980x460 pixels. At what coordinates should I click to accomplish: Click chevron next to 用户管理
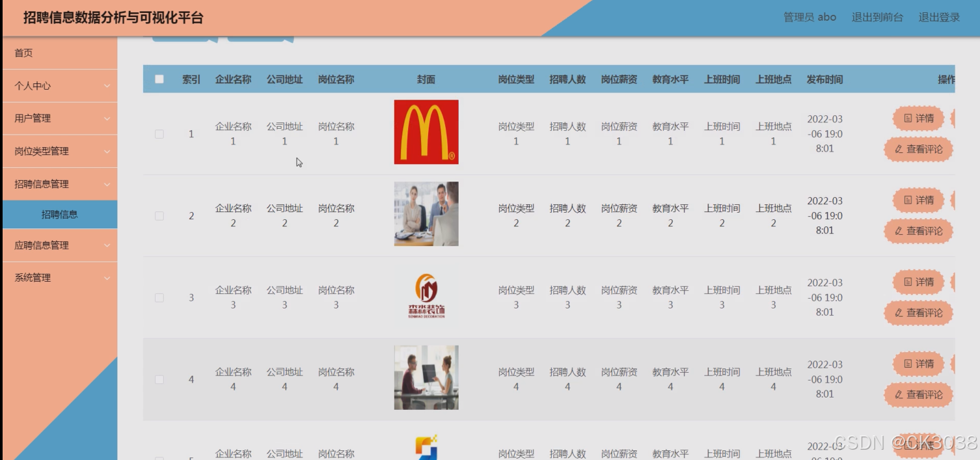[x=107, y=118]
